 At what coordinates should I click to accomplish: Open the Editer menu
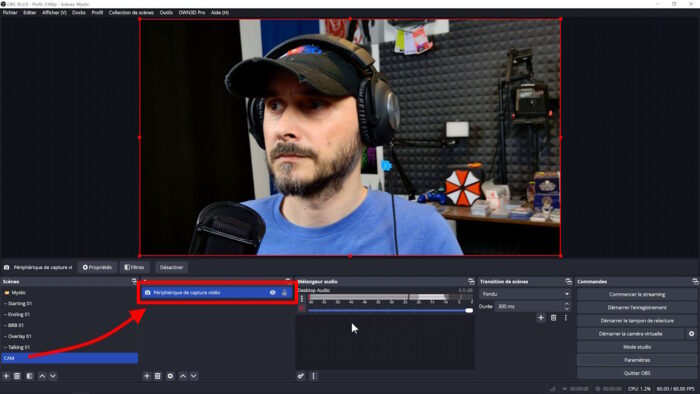pyautogui.click(x=29, y=12)
